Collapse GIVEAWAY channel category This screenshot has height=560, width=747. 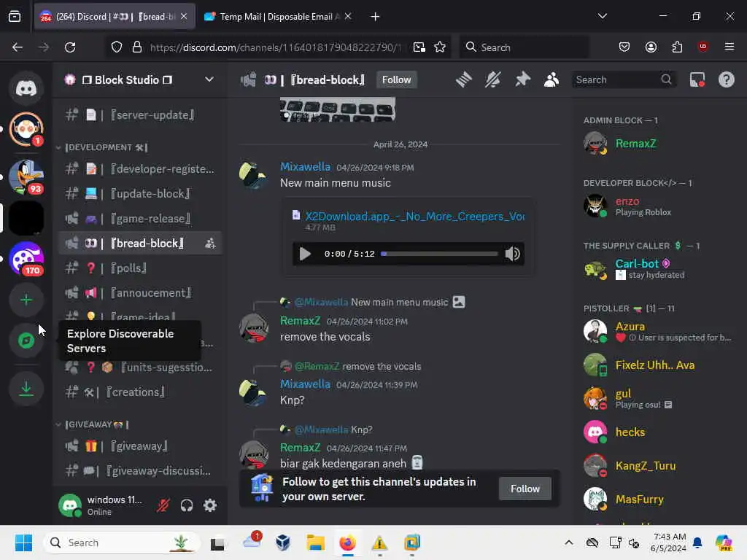(x=97, y=424)
